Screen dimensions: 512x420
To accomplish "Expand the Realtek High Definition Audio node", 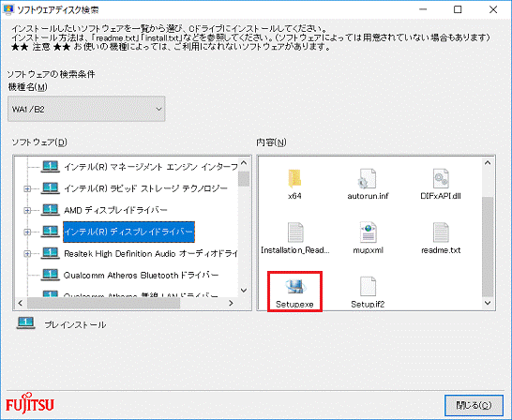I will click(x=27, y=253).
